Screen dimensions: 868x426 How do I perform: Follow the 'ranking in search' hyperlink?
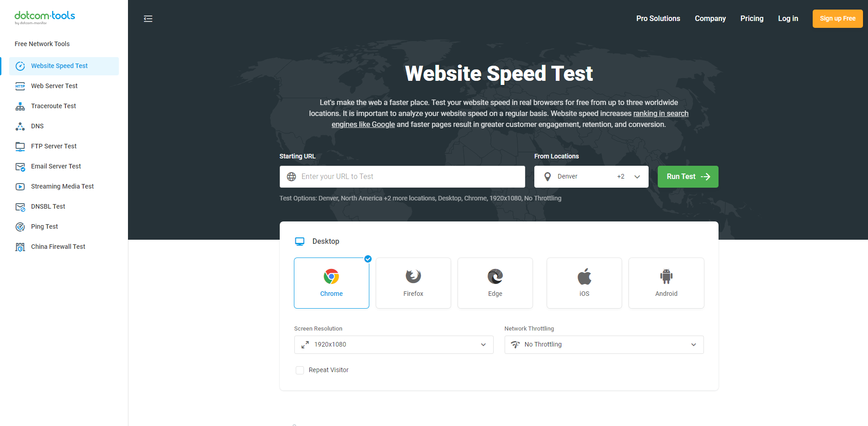(661, 114)
